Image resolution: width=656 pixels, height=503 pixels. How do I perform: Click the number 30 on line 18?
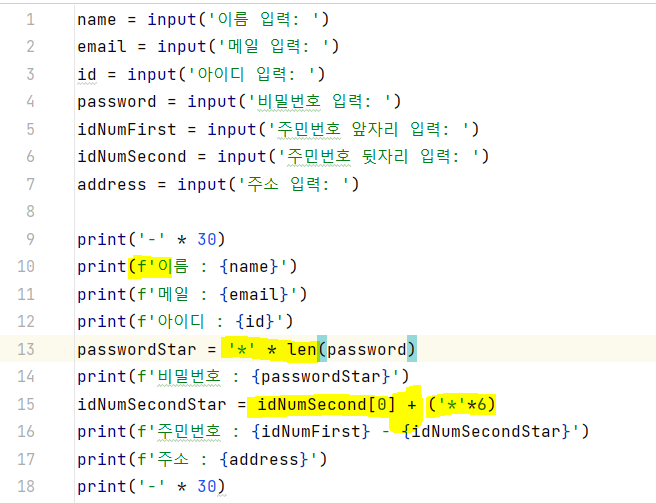point(207,486)
